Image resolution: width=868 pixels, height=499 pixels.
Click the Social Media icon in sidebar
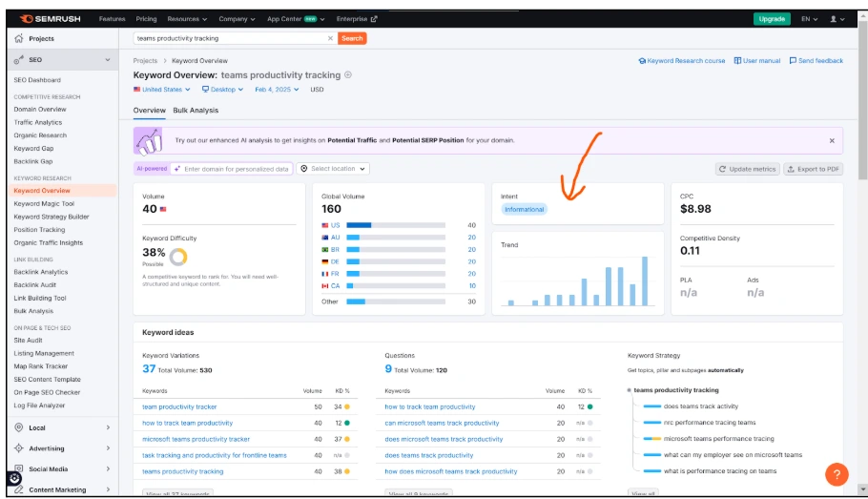click(19, 468)
